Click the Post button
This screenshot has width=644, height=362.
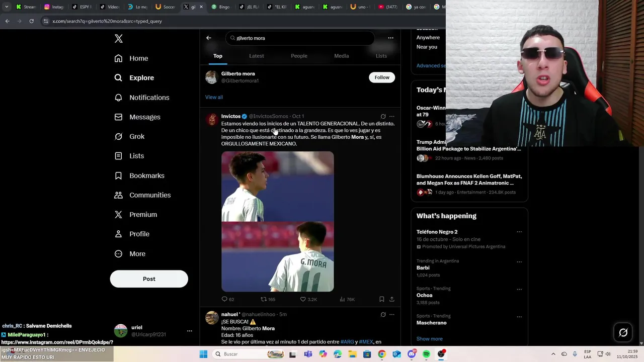click(x=149, y=279)
